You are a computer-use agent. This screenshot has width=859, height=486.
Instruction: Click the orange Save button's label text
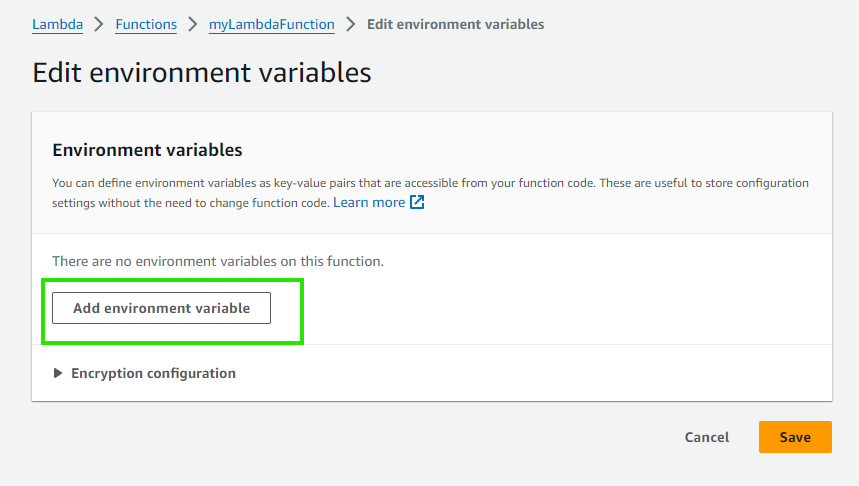pyautogui.click(x=795, y=437)
